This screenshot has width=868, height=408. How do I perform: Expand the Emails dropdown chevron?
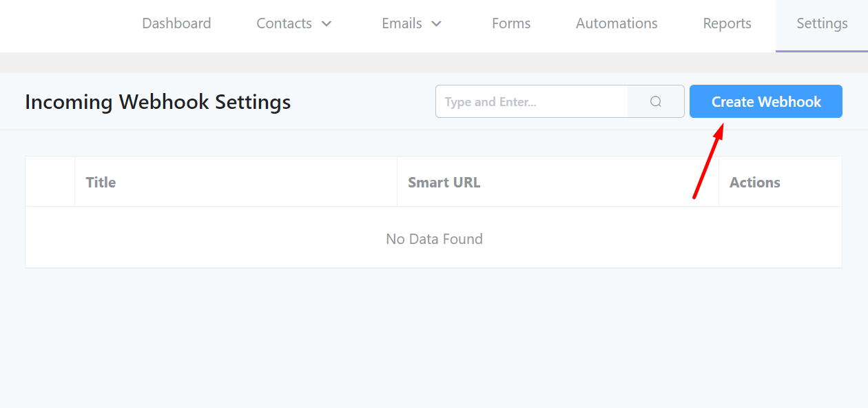[x=436, y=24]
